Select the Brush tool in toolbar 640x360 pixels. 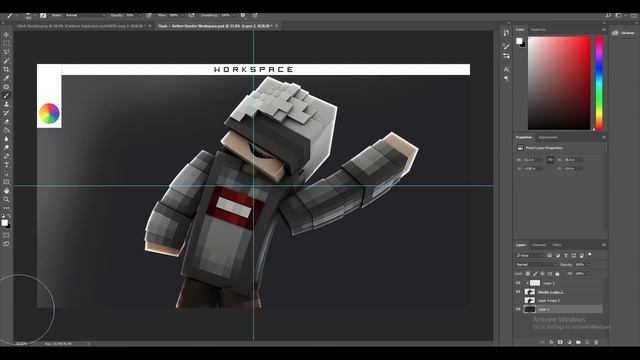(x=6, y=96)
